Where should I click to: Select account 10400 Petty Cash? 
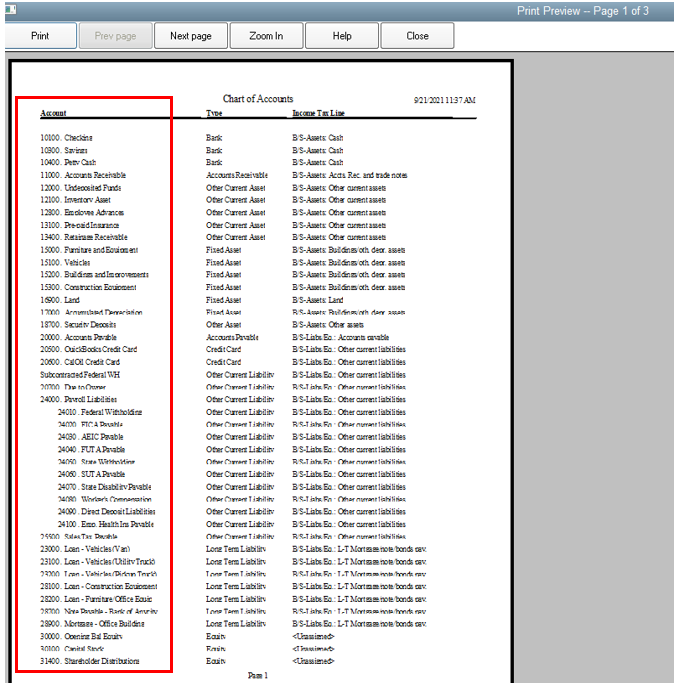[68, 162]
